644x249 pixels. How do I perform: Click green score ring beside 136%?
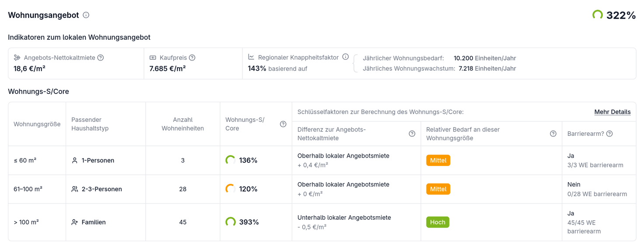point(231,160)
